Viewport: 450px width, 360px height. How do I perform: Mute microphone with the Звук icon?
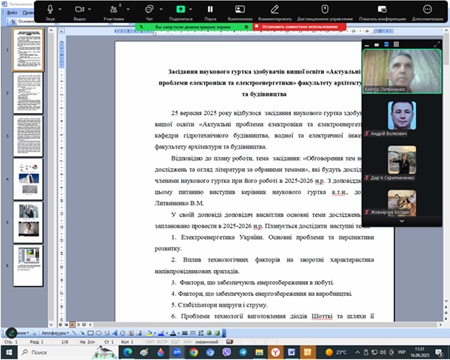(x=50, y=9)
